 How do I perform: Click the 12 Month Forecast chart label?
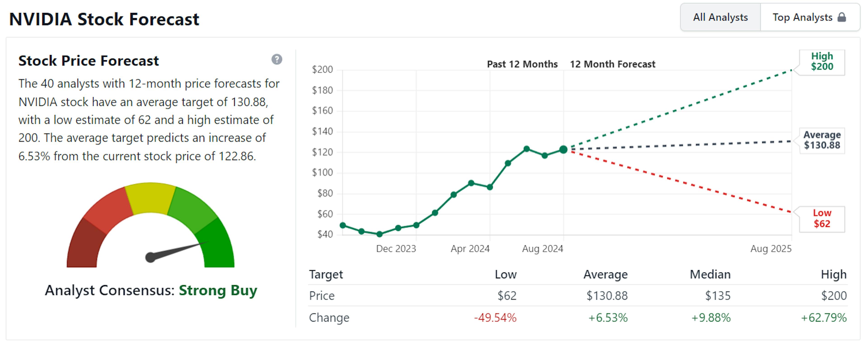coord(612,64)
